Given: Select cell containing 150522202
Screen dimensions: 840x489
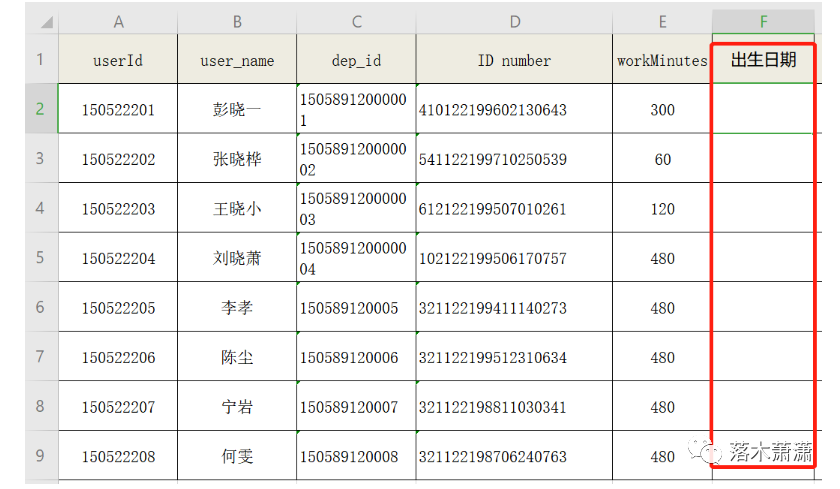Looking at the screenshot, I should 118,159.
